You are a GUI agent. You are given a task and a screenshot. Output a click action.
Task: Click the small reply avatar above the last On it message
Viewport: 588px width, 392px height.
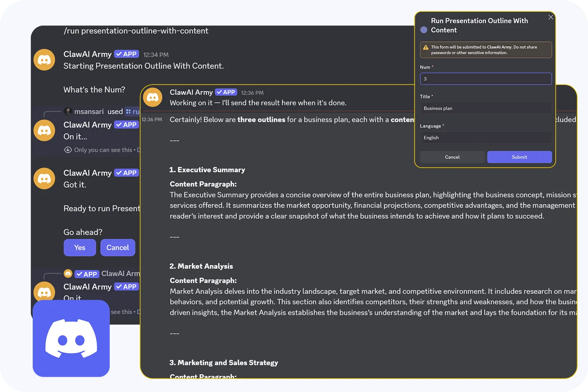click(68, 274)
